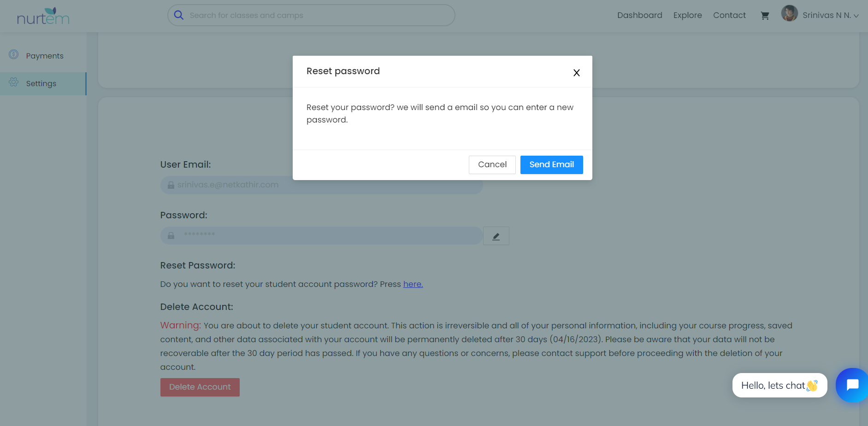Image resolution: width=868 pixels, height=426 pixels.
Task: Click the nurtem logo
Action: pyautogui.click(x=43, y=16)
